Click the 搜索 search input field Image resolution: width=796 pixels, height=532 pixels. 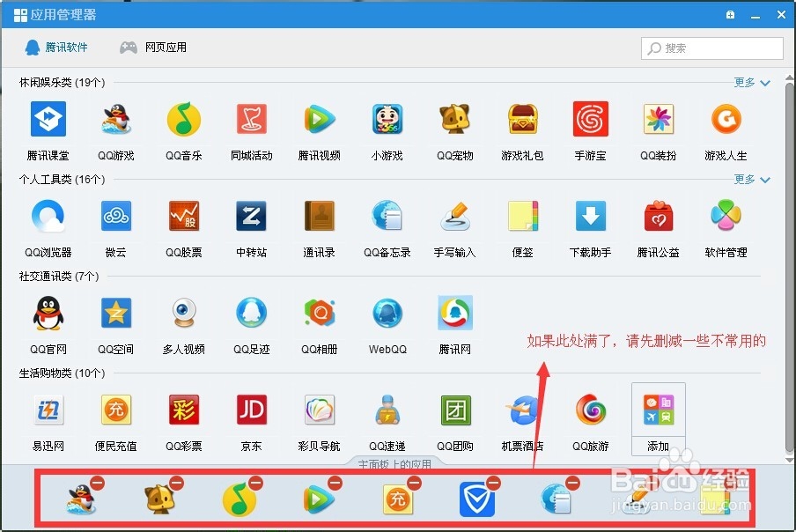point(711,48)
